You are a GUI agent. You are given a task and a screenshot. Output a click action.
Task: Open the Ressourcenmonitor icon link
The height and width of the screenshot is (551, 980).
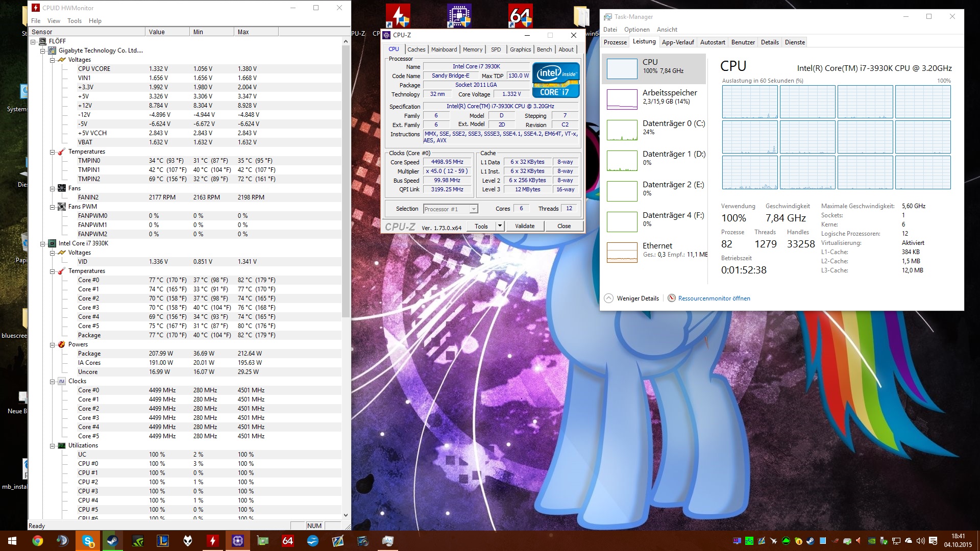[672, 298]
